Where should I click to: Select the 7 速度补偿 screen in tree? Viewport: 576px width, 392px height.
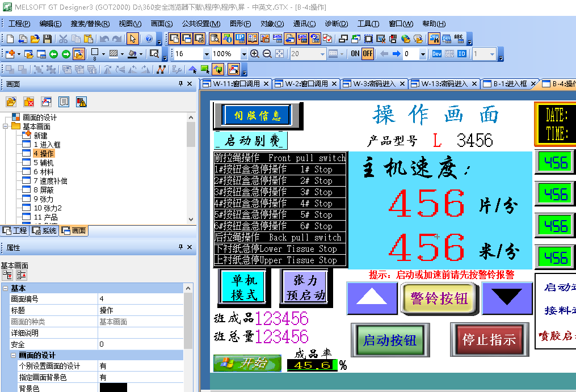[50, 181]
